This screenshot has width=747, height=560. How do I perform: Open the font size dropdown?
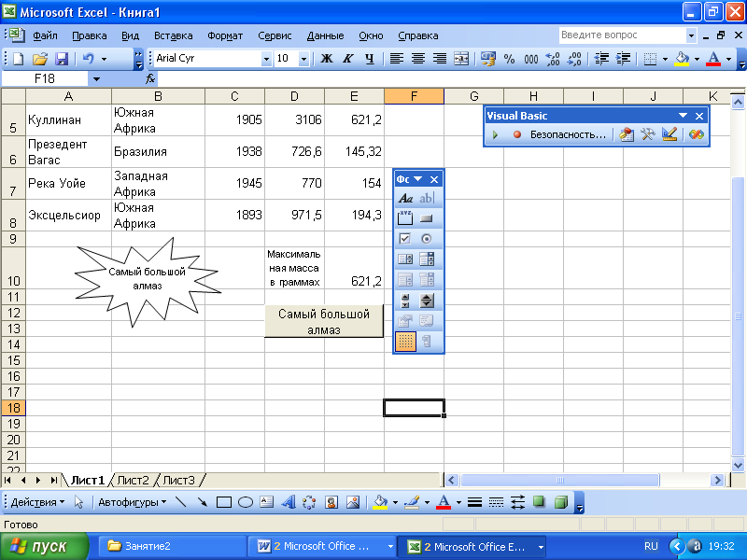point(303,59)
